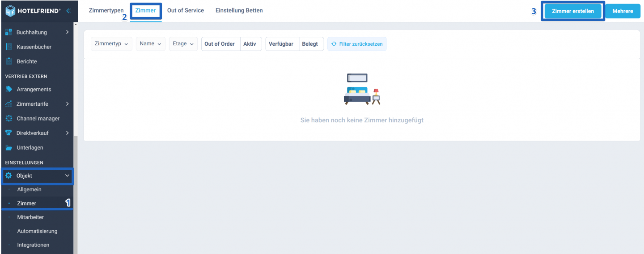Click the Mehrere button

click(x=623, y=11)
